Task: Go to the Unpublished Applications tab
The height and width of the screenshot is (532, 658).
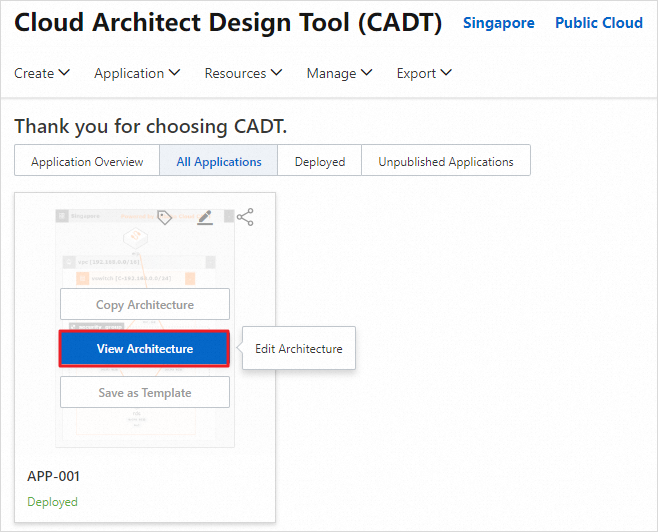Action: pyautogui.click(x=446, y=161)
